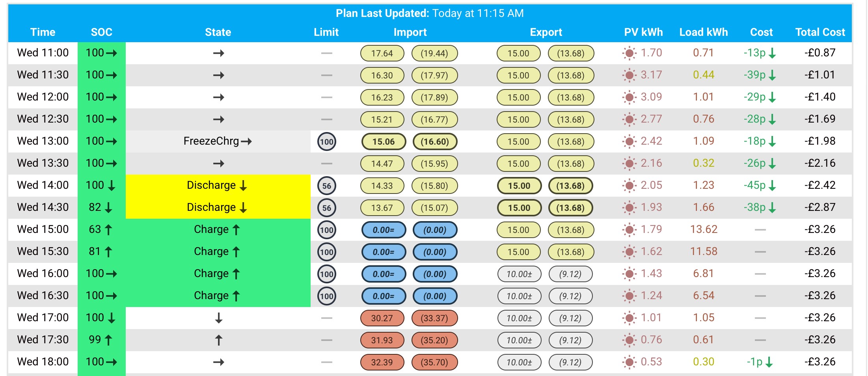The height and width of the screenshot is (376, 868).
Task: Click the red 32.39 import rate pill
Action: click(x=382, y=362)
